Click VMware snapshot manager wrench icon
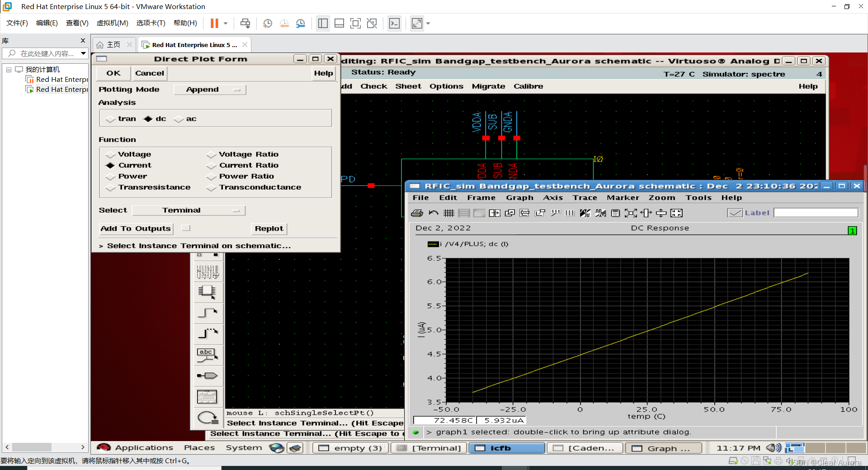868x470 pixels. pyautogui.click(x=301, y=24)
